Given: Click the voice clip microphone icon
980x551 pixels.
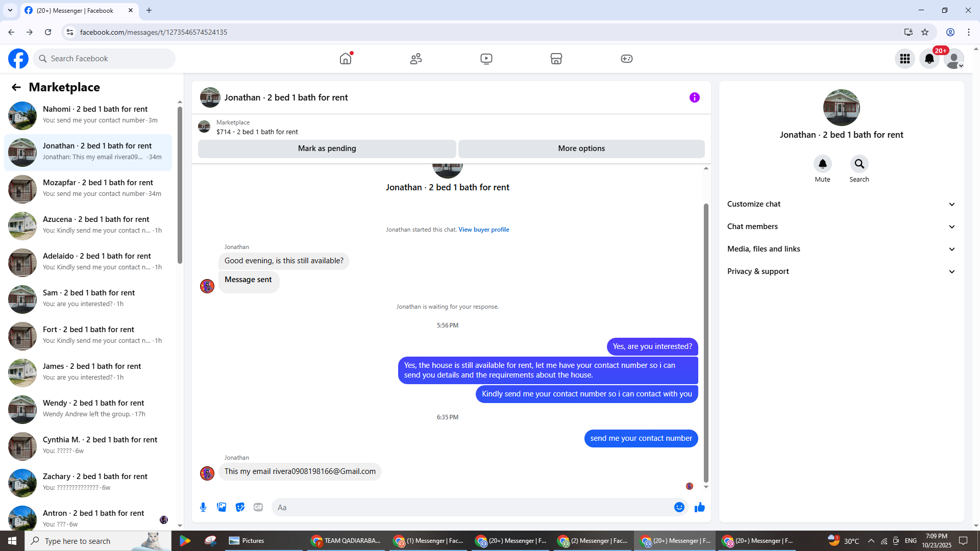Looking at the screenshot, I should click(203, 507).
